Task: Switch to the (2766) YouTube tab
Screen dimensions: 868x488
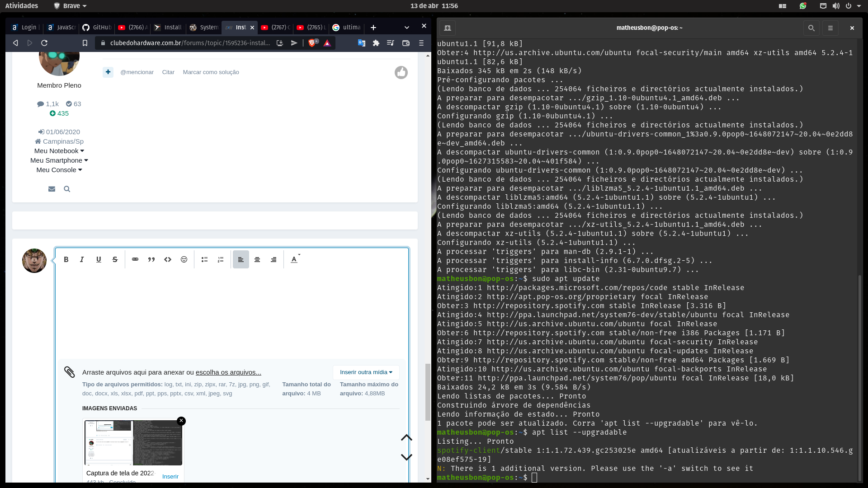Action: click(132, 28)
